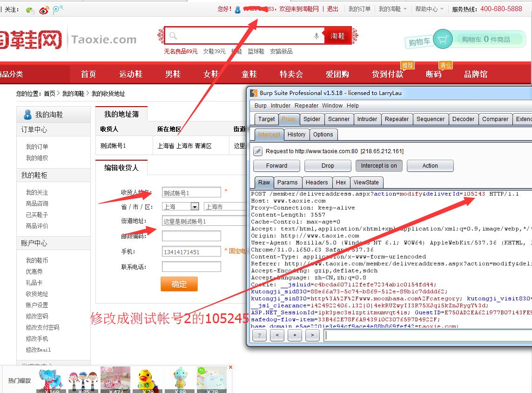Switch to the Decoder tab
532x393 pixels.
tap(463, 119)
